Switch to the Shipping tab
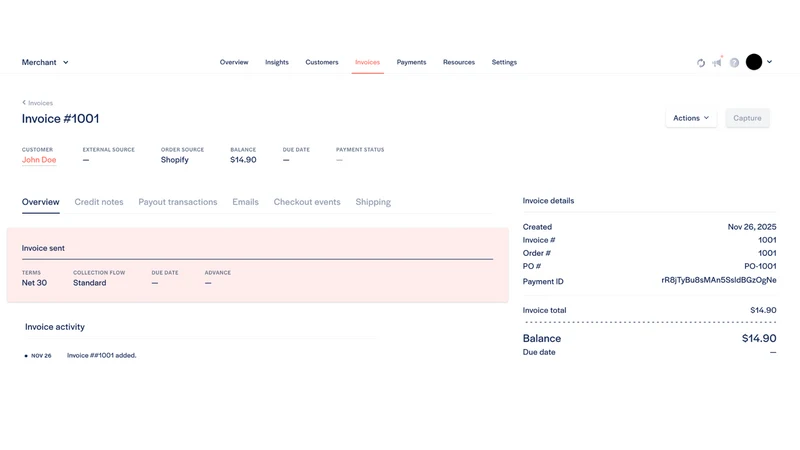This screenshot has width=800, height=450. point(373,202)
